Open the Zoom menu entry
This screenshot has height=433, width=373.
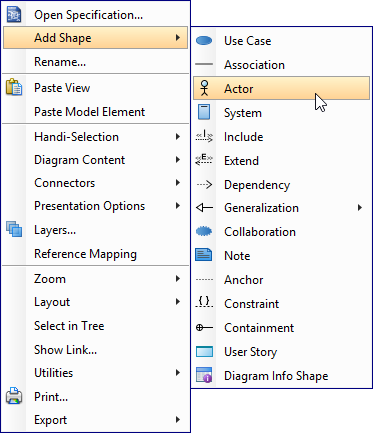point(96,279)
